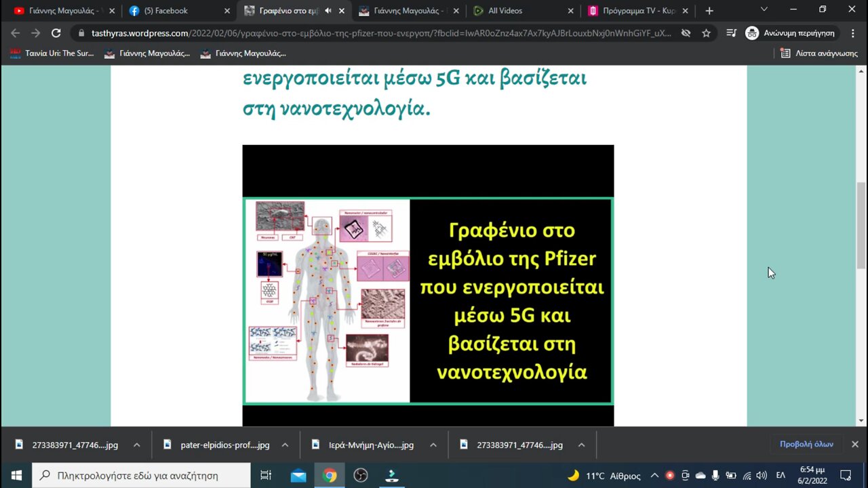Viewport: 868px width, 488px height.
Task: Expand options for Ιερά-Μνήμη-Αγίο download
Action: pyautogui.click(x=433, y=445)
